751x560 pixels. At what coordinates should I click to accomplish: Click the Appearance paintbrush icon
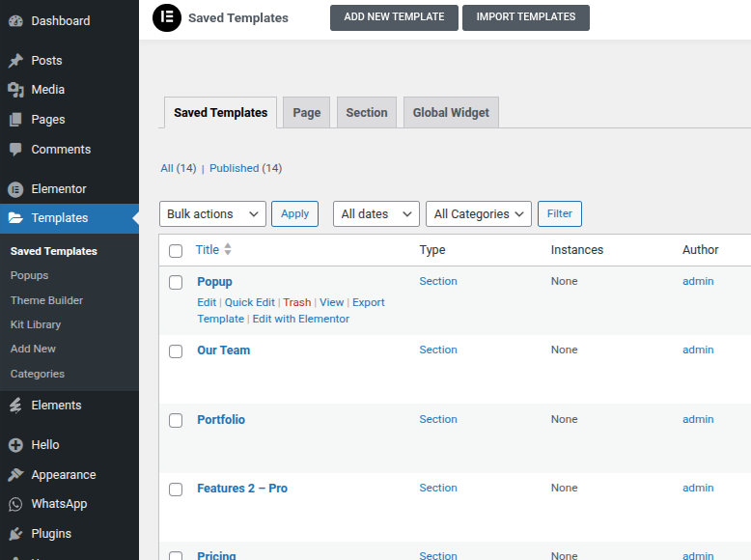[15, 475]
